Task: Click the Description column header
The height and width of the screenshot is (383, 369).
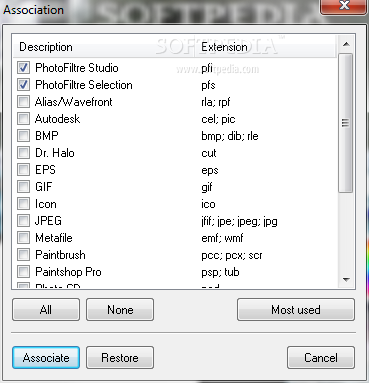Action: tap(104, 47)
